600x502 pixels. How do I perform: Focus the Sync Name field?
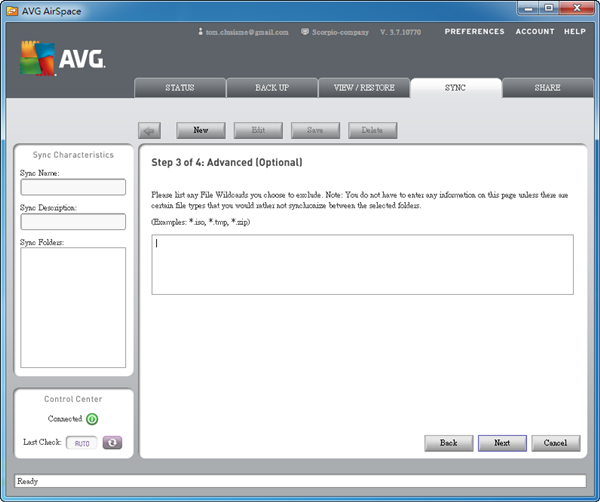(x=73, y=187)
